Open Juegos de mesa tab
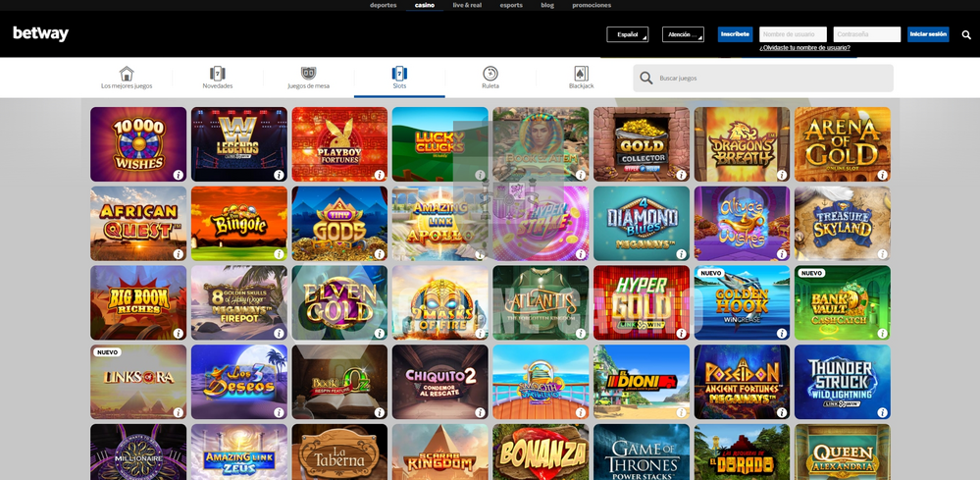The image size is (980, 480). coord(309,79)
